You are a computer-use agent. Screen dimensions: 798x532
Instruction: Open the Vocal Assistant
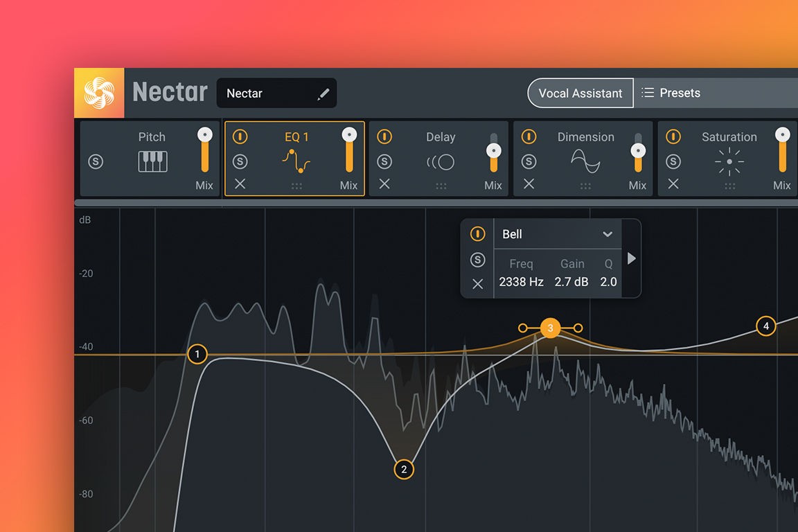click(x=580, y=93)
